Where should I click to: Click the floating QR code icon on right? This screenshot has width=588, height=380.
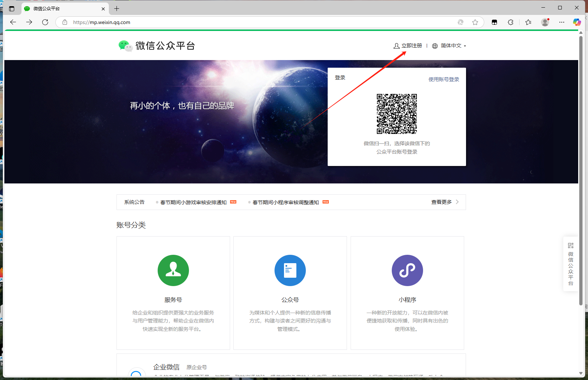click(x=571, y=246)
